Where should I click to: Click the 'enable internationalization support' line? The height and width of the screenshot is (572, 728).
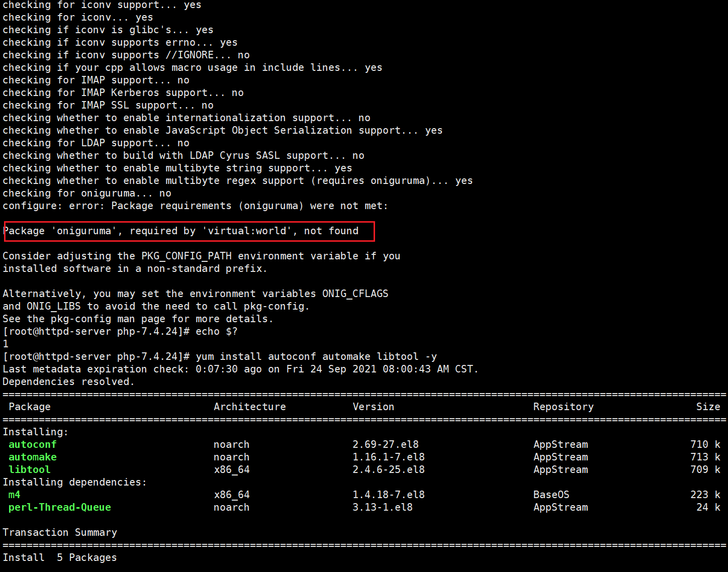click(x=187, y=118)
